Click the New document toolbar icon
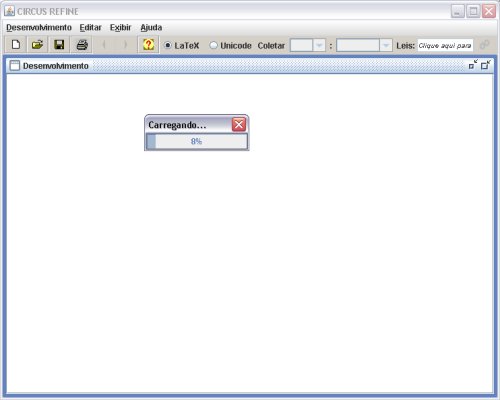The image size is (500, 400). tap(15, 45)
